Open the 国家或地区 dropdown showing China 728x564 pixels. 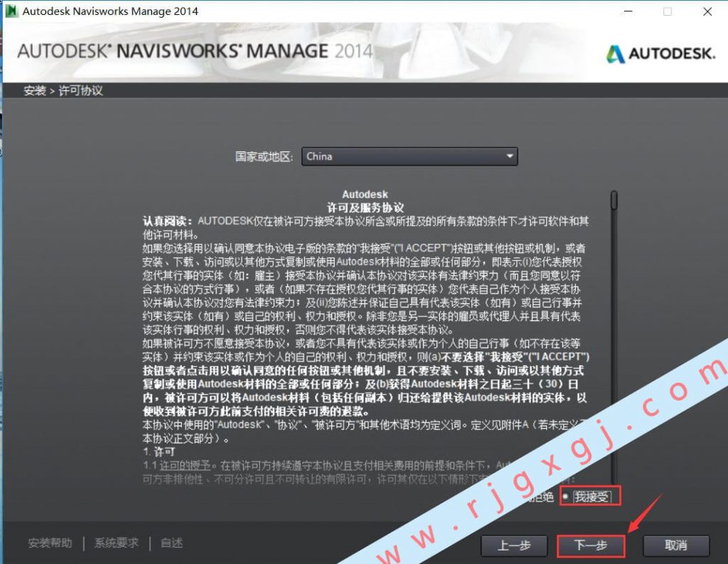pyautogui.click(x=409, y=156)
